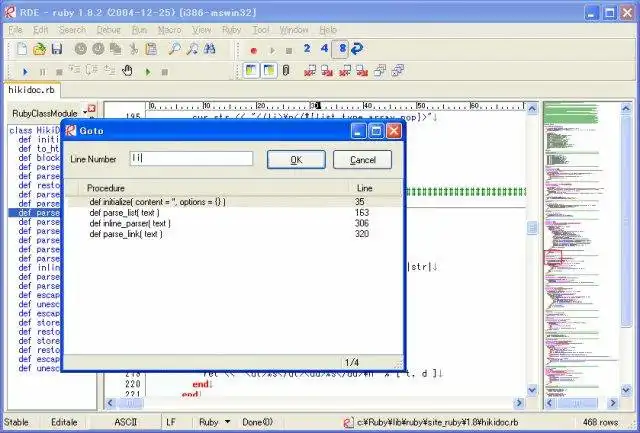Open the File menu
The width and height of the screenshot is (640, 433).
point(16,30)
